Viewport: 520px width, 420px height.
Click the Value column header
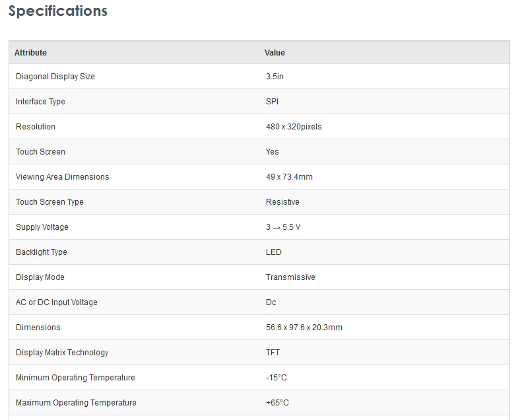[275, 53]
